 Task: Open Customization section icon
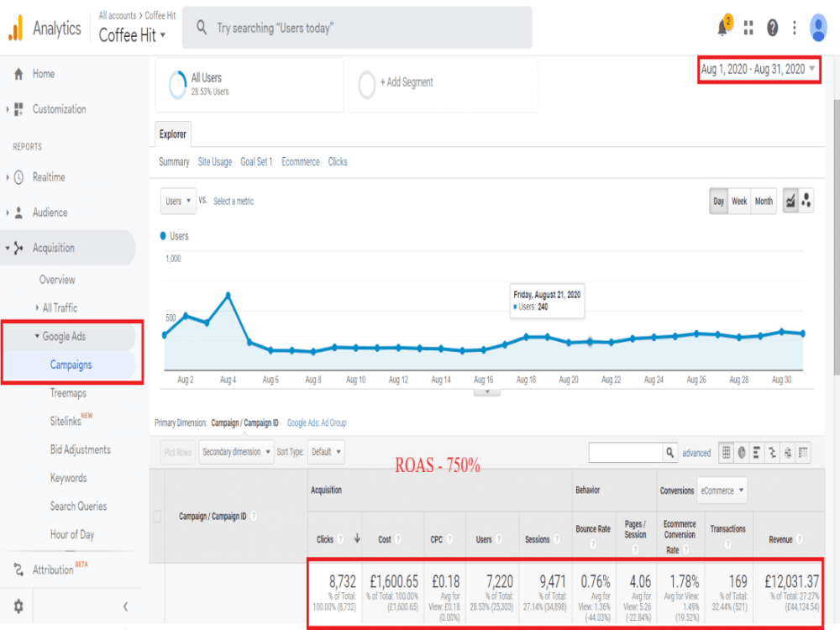18,109
